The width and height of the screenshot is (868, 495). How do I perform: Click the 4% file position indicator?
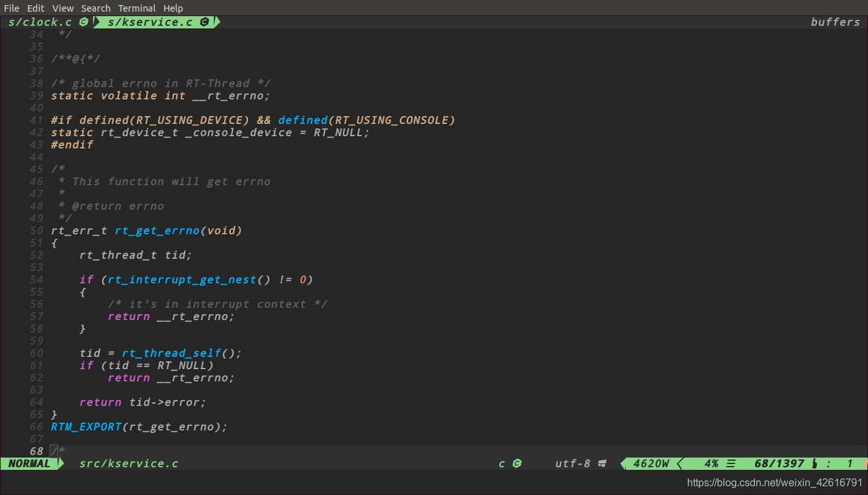point(711,463)
